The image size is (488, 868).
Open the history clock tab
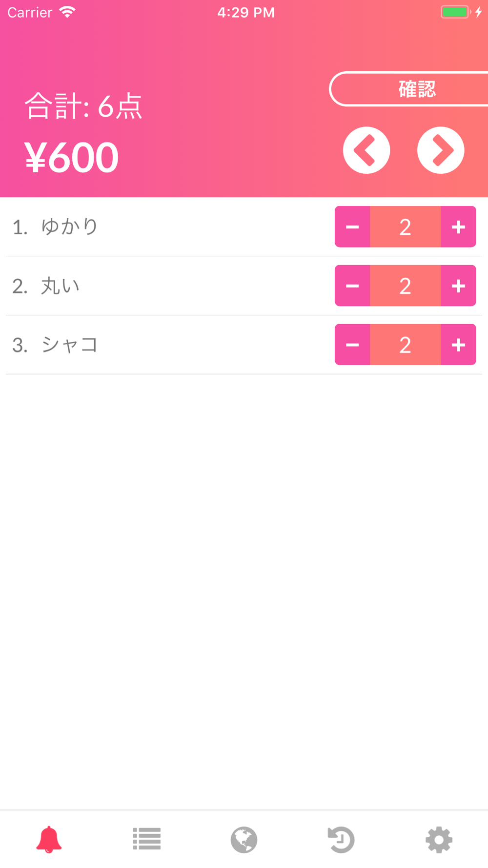(x=341, y=840)
